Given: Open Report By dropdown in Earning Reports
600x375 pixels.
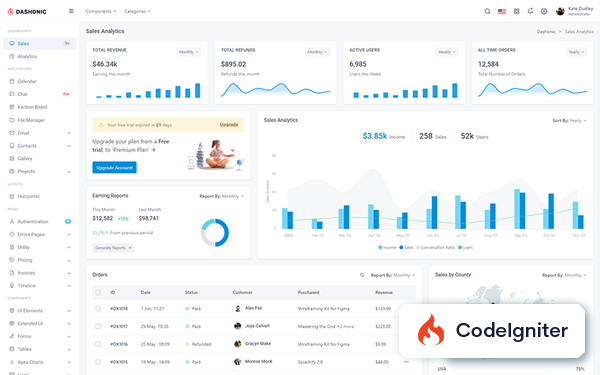Looking at the screenshot, I should [x=222, y=196].
